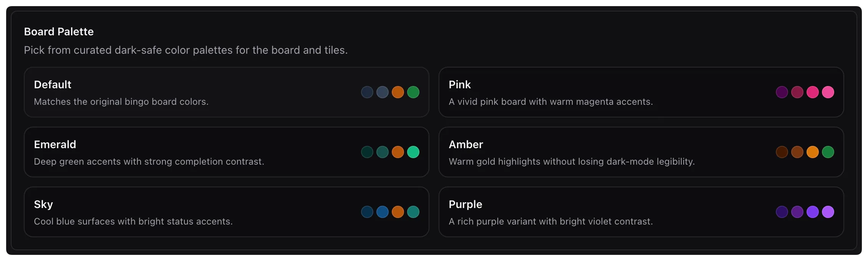The image size is (868, 261).
Task: Choose the Purple board palette
Action: click(576, 212)
